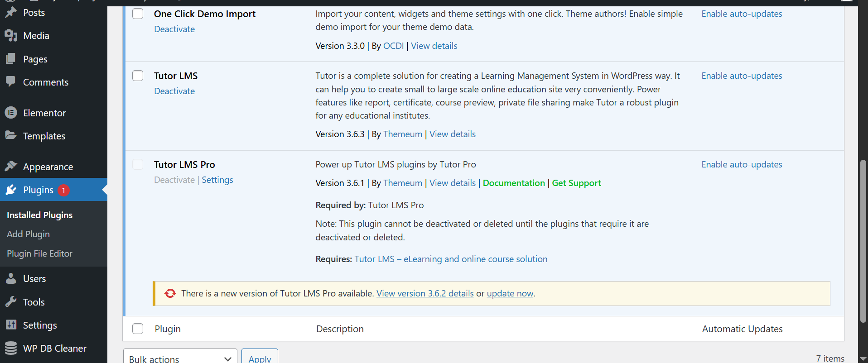The image size is (868, 363).
Task: Click the Plugins plug icon
Action: 11,190
